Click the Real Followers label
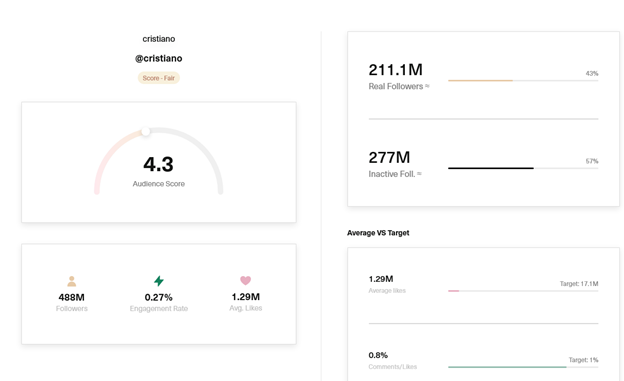 (399, 86)
